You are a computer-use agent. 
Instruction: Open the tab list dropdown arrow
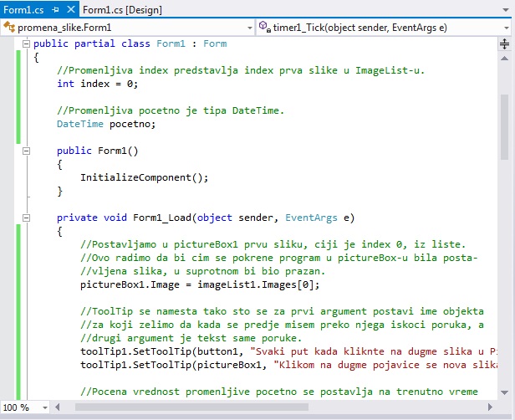click(506, 9)
